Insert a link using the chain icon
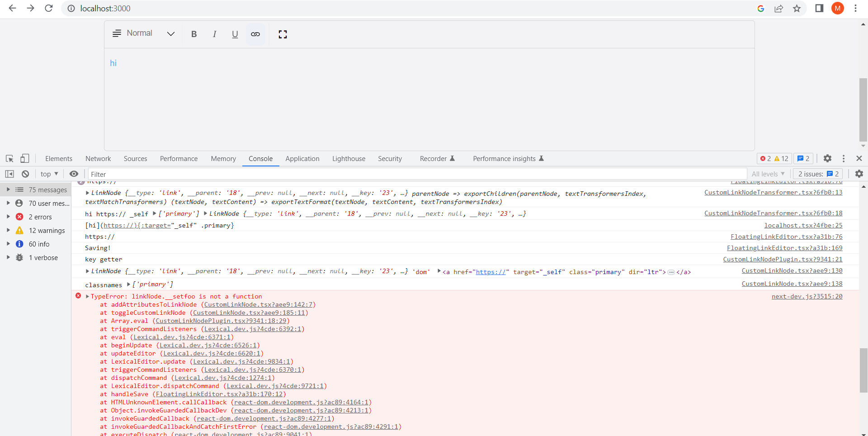 tap(255, 34)
